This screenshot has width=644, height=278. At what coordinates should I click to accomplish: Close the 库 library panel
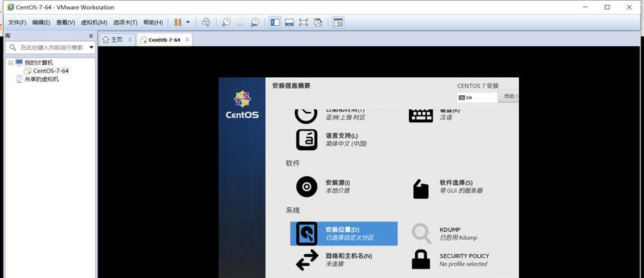click(x=91, y=35)
